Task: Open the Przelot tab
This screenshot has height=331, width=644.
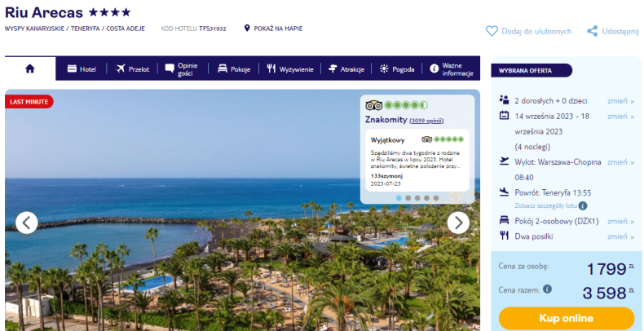Action: pos(132,69)
